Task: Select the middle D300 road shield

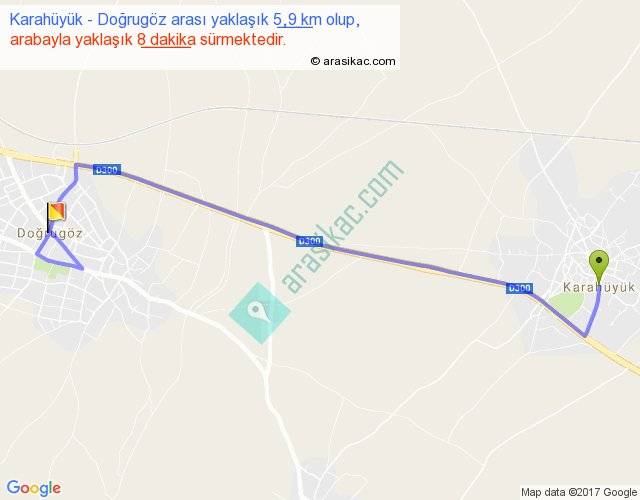Action: (x=309, y=241)
